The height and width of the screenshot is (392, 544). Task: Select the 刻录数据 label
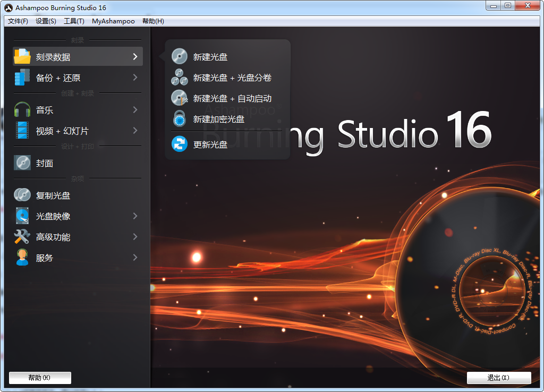click(53, 57)
